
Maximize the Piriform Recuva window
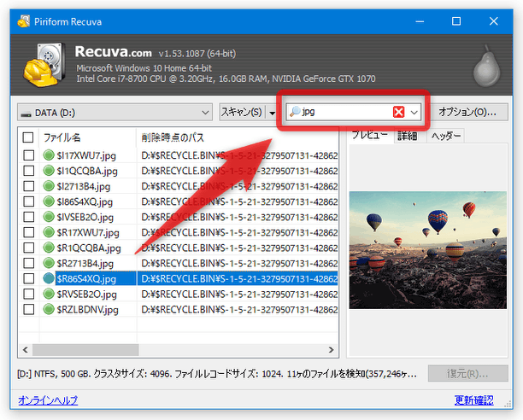click(x=456, y=21)
